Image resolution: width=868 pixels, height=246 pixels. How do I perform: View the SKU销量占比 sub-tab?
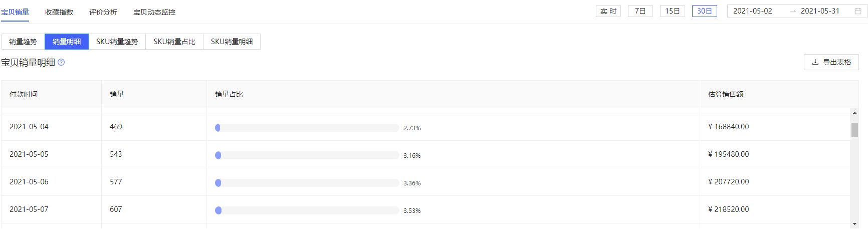click(174, 42)
